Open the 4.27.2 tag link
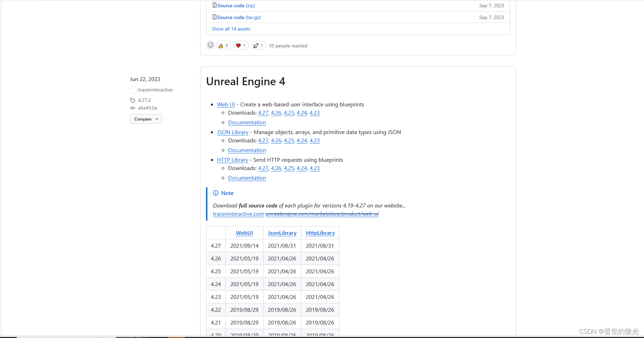The height and width of the screenshot is (338, 644). pos(144,100)
